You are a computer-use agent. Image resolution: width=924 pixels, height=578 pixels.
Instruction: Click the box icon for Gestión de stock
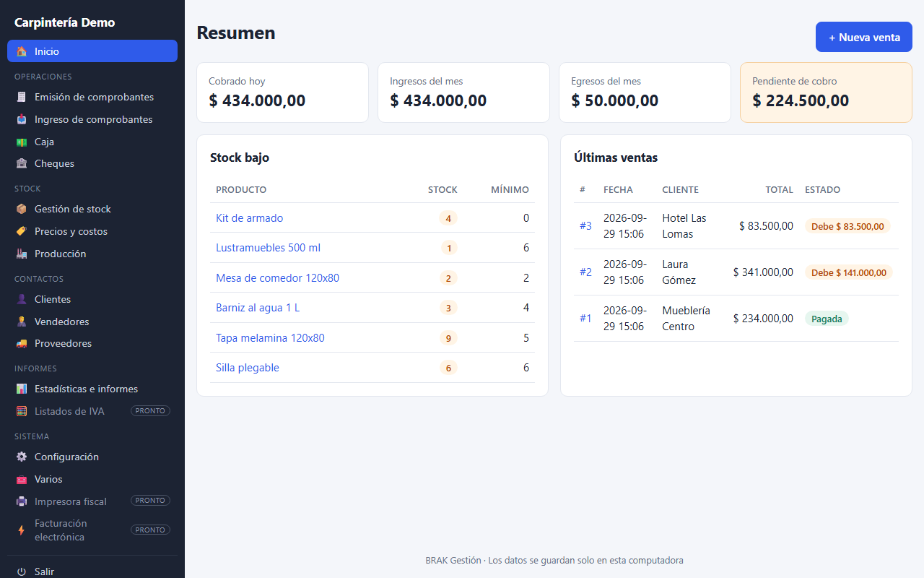click(x=22, y=209)
